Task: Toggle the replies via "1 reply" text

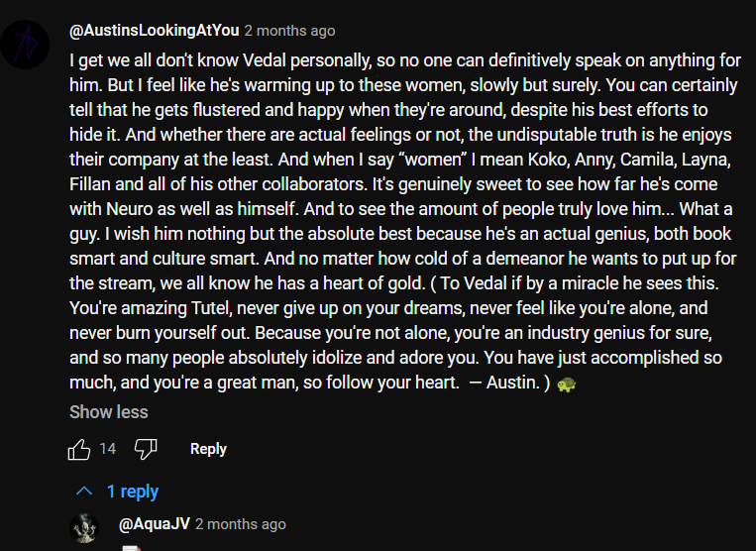Action: tap(133, 492)
